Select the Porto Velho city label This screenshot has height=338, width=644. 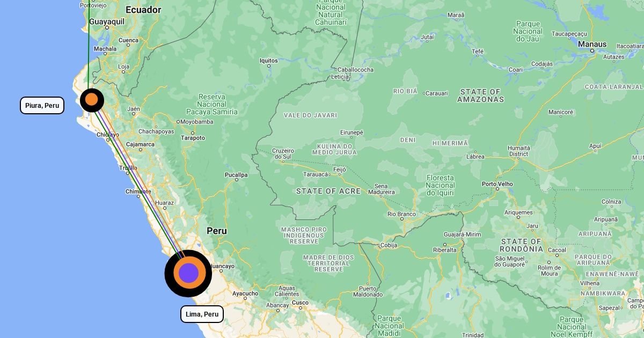pyautogui.click(x=497, y=184)
